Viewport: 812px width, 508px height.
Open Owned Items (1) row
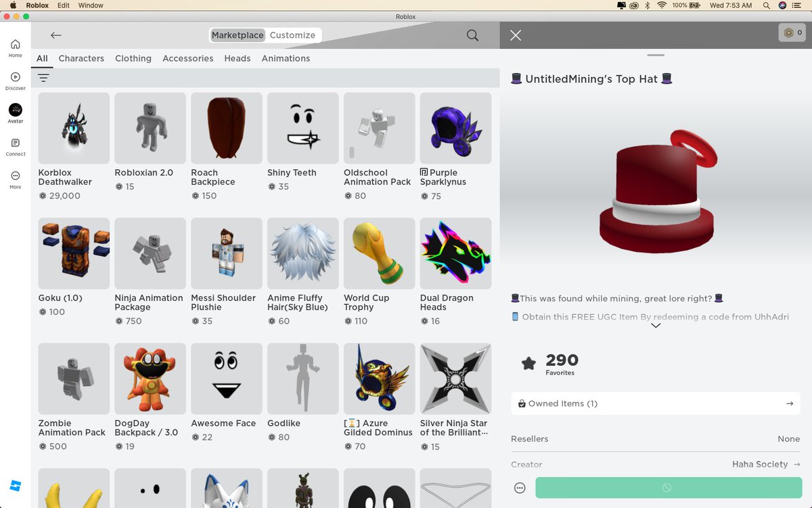tap(655, 403)
